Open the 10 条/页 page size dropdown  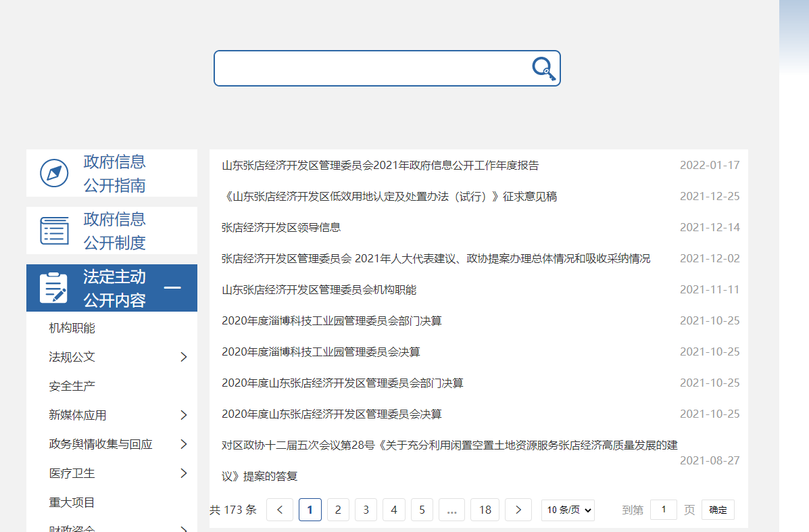(x=568, y=510)
